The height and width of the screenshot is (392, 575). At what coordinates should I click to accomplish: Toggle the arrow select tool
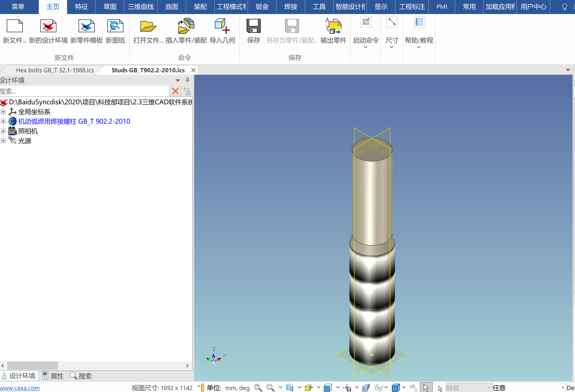point(426,388)
